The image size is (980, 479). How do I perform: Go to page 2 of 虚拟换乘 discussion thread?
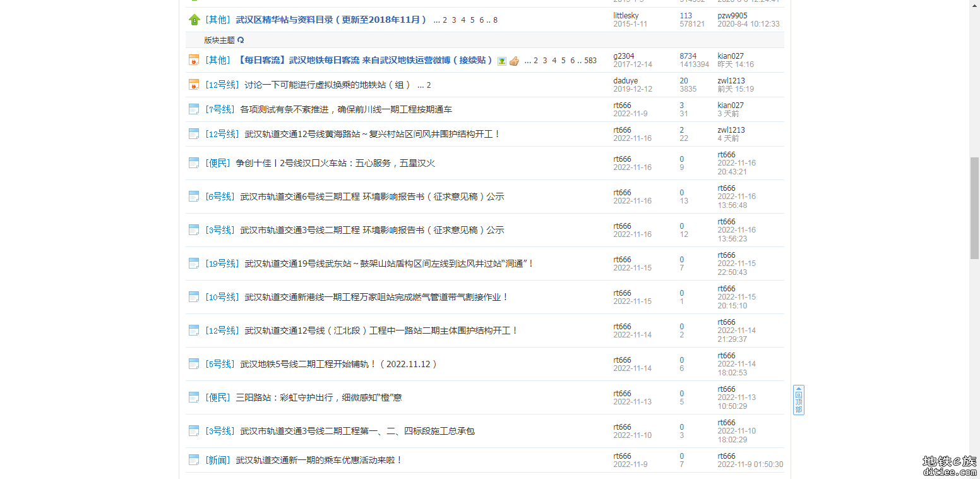tap(429, 85)
